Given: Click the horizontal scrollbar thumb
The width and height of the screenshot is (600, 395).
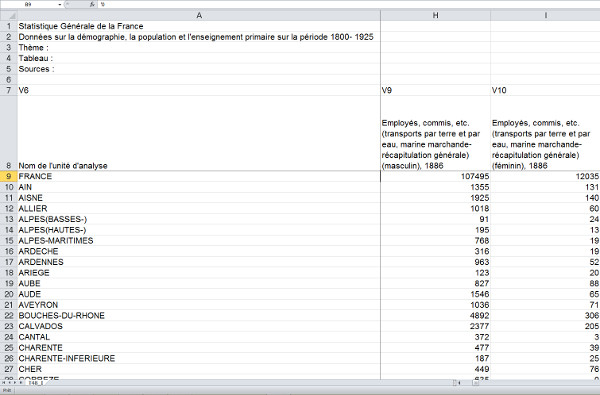Looking at the screenshot, I should 475,382.
